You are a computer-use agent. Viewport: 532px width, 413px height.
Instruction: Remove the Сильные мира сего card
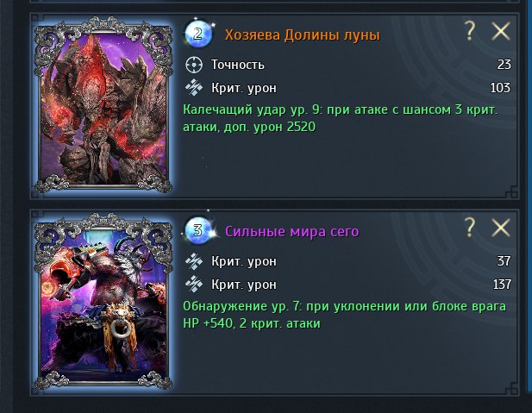[501, 228]
